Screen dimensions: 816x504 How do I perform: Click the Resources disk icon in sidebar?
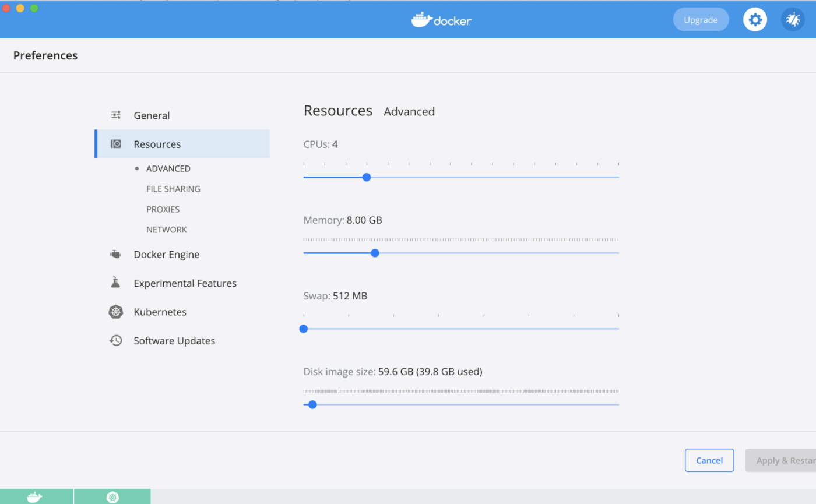pyautogui.click(x=116, y=144)
